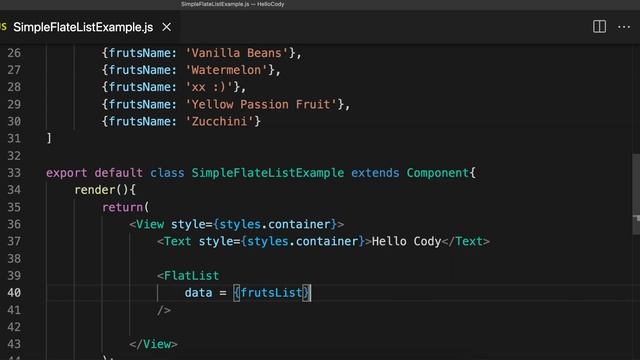Click 'frutsName' key on line 30
Viewport: 640px width, 360px height.
[x=140, y=122]
